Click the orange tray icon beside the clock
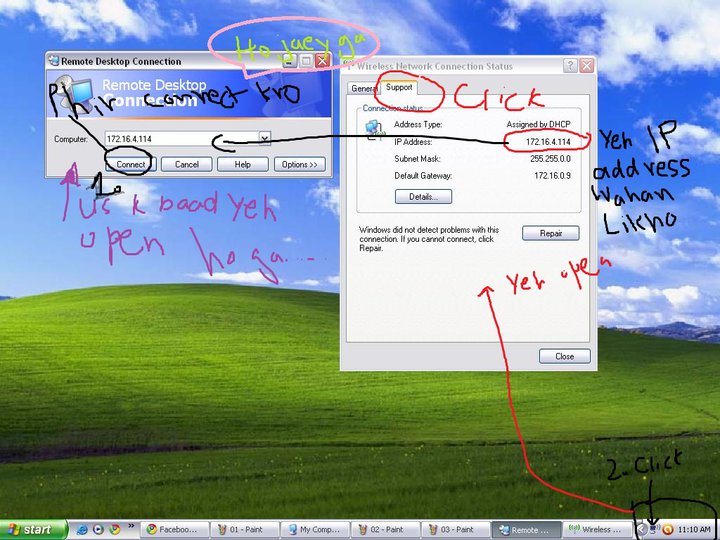 coord(667,529)
